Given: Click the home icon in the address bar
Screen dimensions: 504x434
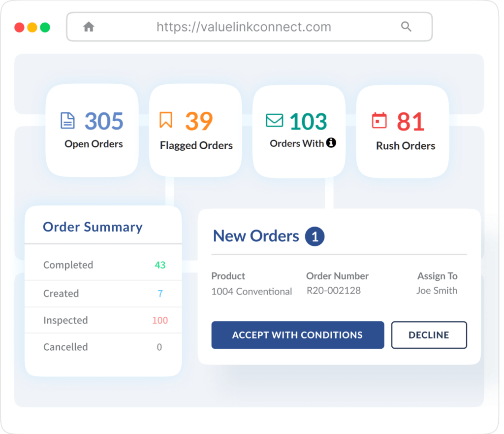Looking at the screenshot, I should pyautogui.click(x=88, y=27).
